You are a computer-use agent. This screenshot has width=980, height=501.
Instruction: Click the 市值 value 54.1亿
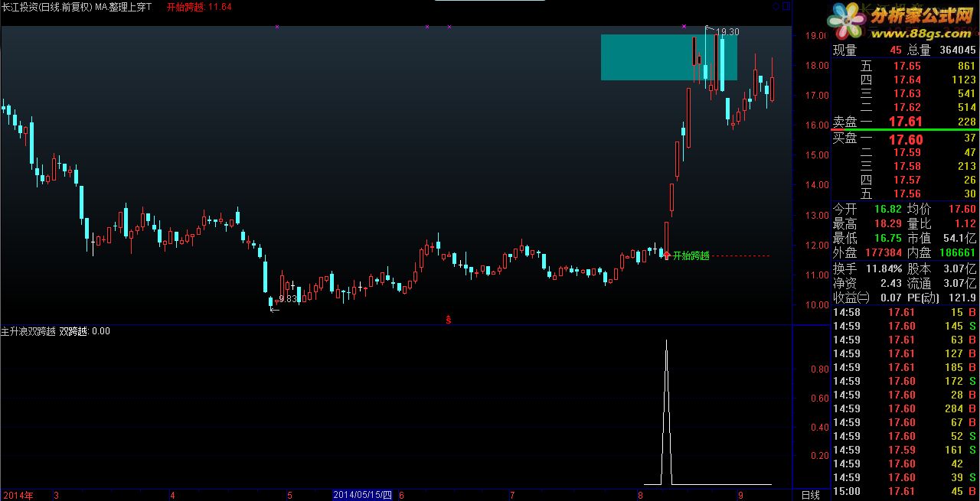[x=959, y=238]
